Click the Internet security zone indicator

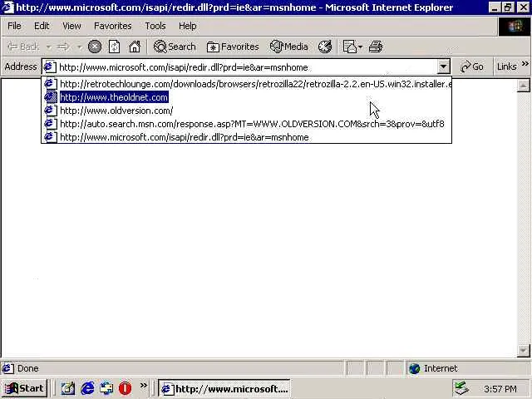(433, 368)
